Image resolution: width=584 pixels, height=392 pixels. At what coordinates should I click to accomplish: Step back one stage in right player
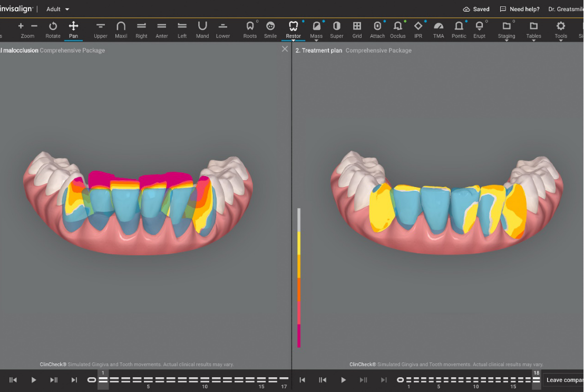pos(323,380)
